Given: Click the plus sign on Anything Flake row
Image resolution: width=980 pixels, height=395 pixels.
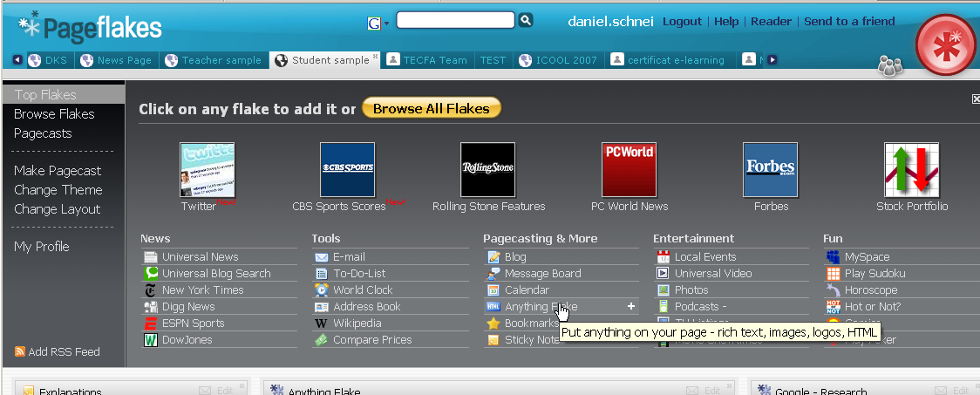Looking at the screenshot, I should coord(631,306).
